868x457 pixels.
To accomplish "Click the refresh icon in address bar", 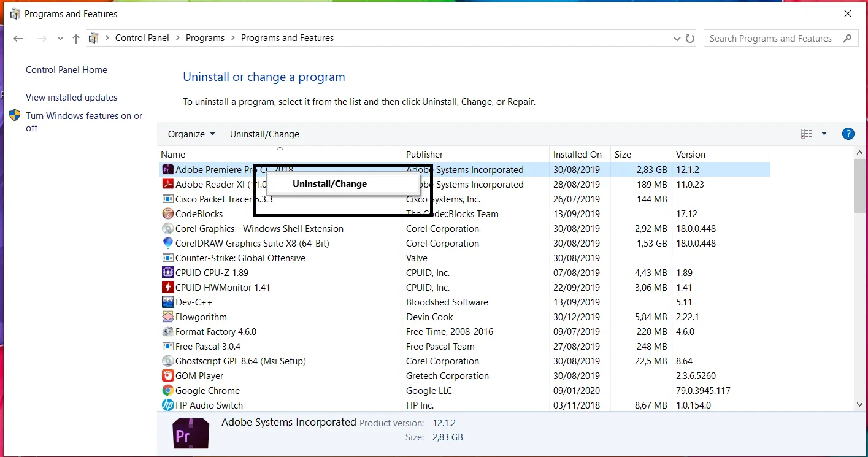I will (x=690, y=39).
